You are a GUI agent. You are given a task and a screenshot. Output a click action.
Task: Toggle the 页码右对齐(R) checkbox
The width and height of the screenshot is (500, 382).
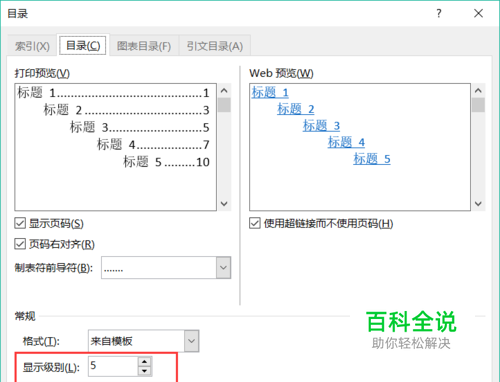point(20,244)
